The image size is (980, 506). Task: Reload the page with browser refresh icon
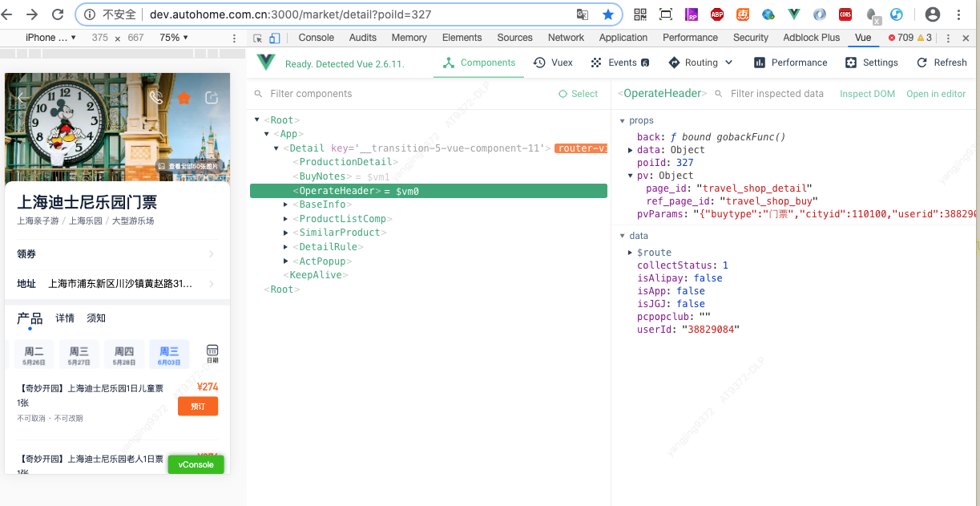tap(58, 14)
